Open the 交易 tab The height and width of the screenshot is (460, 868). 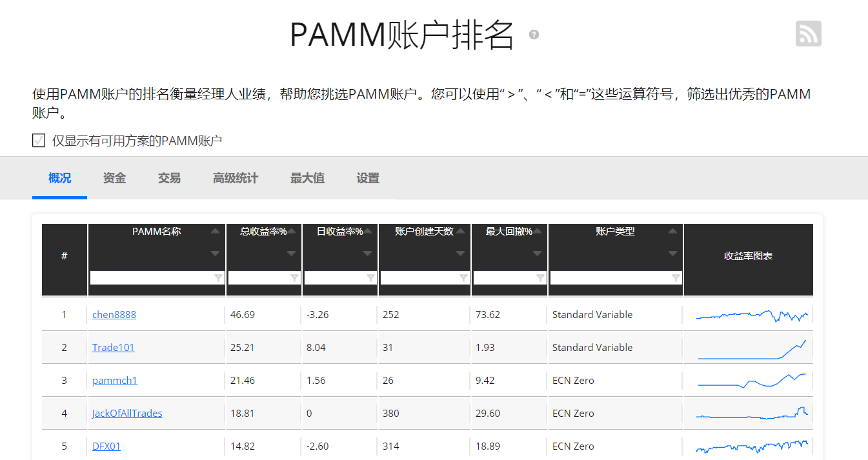[169, 178]
